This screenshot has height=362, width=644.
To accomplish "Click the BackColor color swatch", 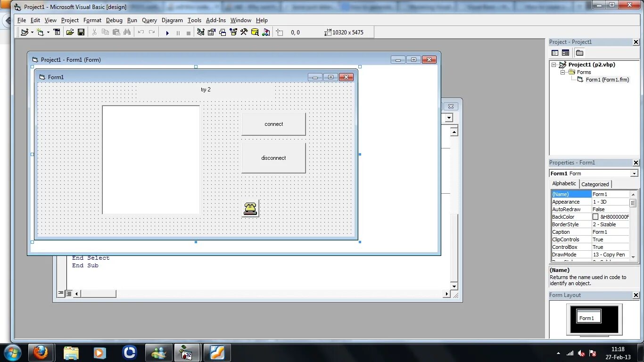I will (595, 217).
